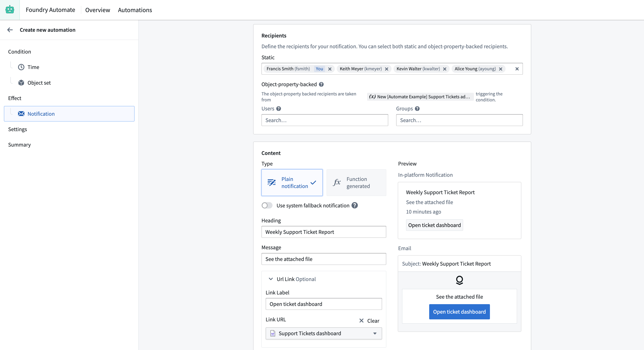Click the 'In-platform Notification' label

pos(425,175)
